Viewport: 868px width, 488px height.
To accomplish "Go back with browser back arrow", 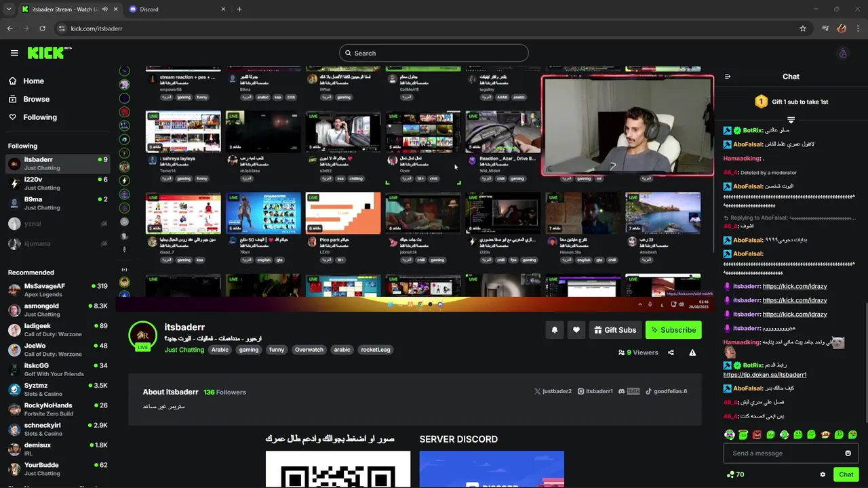I will [x=9, y=28].
